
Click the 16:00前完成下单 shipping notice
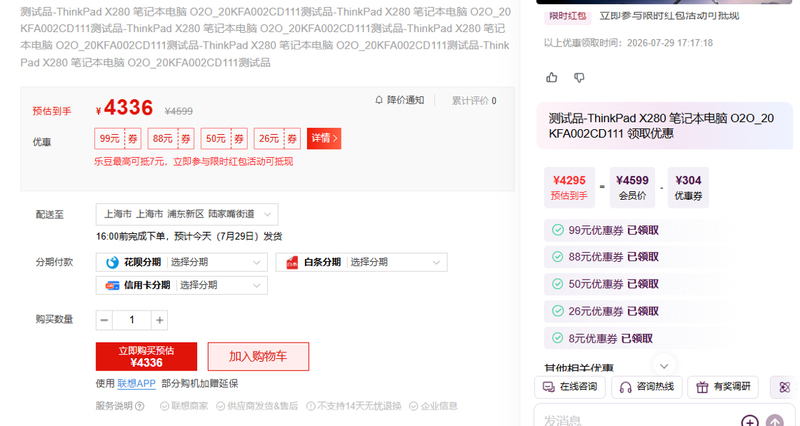(x=189, y=236)
